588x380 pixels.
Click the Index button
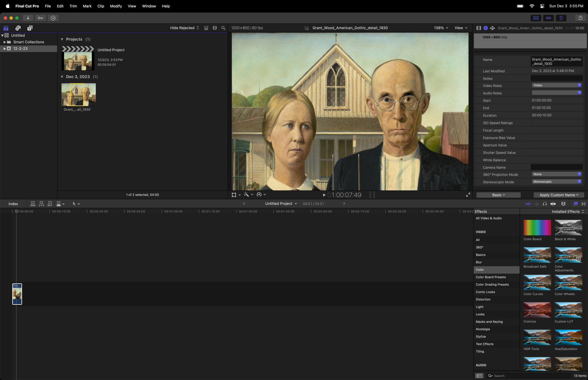(13, 204)
